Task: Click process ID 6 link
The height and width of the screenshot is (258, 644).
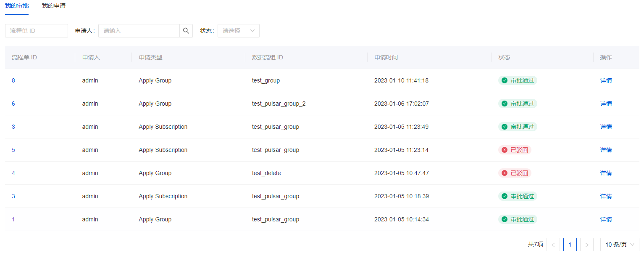Action: coord(13,104)
